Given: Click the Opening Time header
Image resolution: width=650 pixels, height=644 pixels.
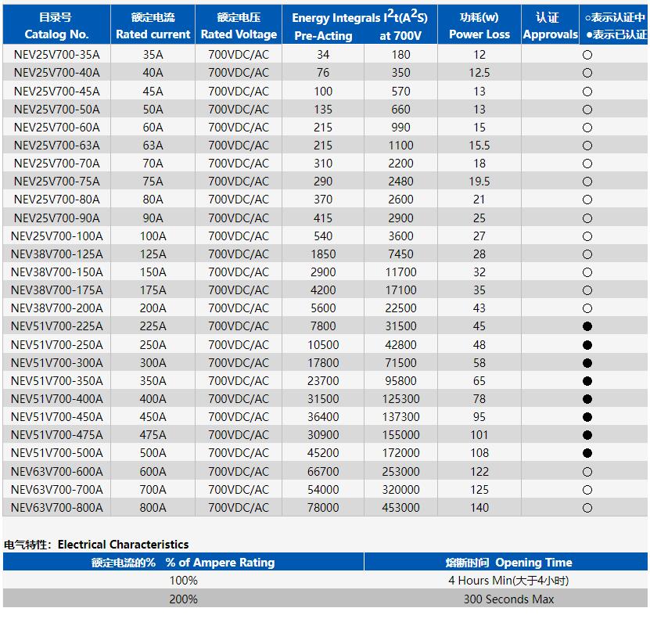Looking at the screenshot, I should click(508, 563).
